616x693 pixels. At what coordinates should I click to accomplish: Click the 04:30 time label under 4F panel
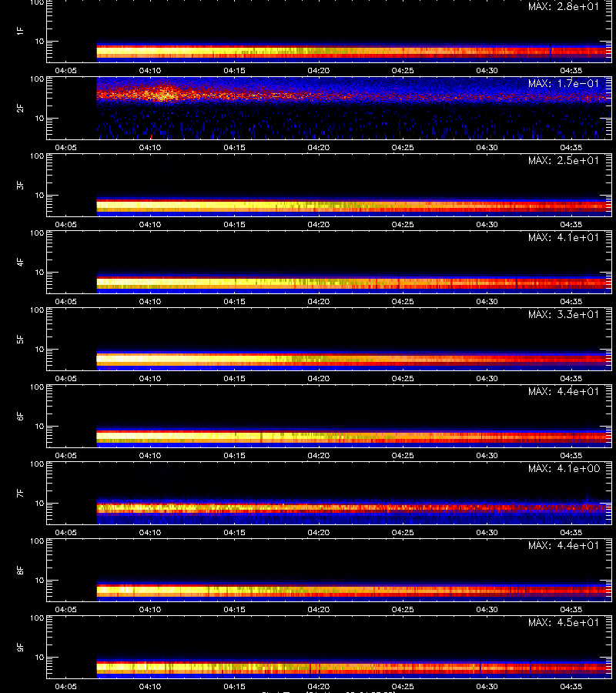pos(487,301)
